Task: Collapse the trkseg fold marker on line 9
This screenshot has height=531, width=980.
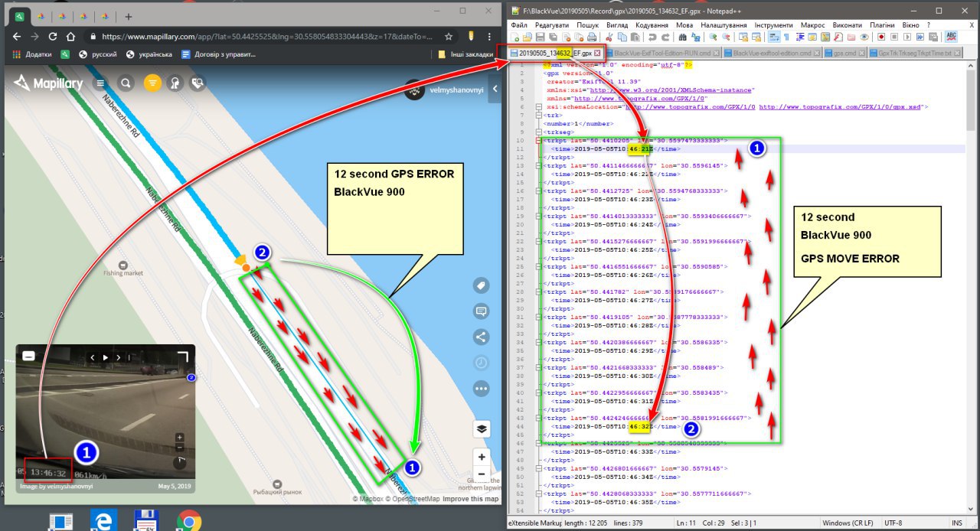Action: click(539, 132)
